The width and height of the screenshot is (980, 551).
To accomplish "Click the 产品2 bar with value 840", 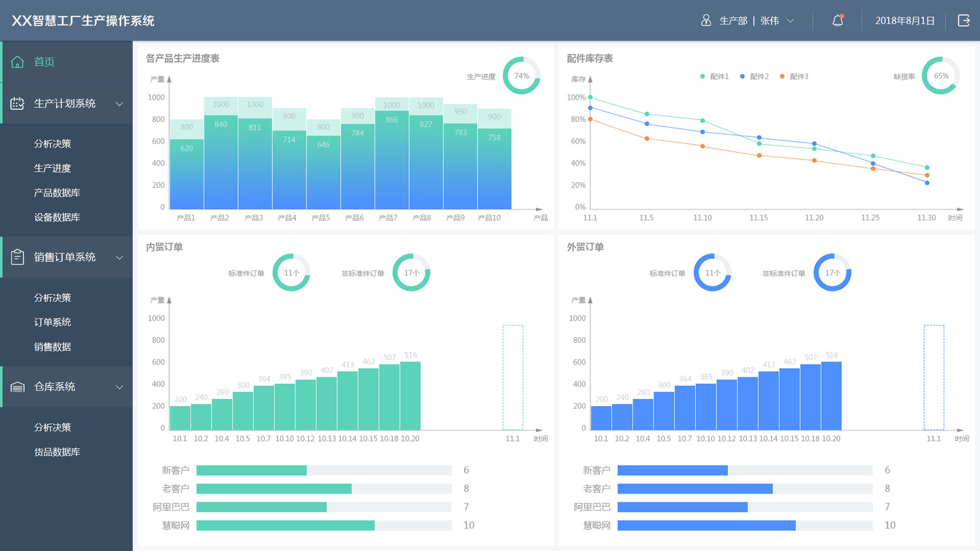I will point(221,162).
